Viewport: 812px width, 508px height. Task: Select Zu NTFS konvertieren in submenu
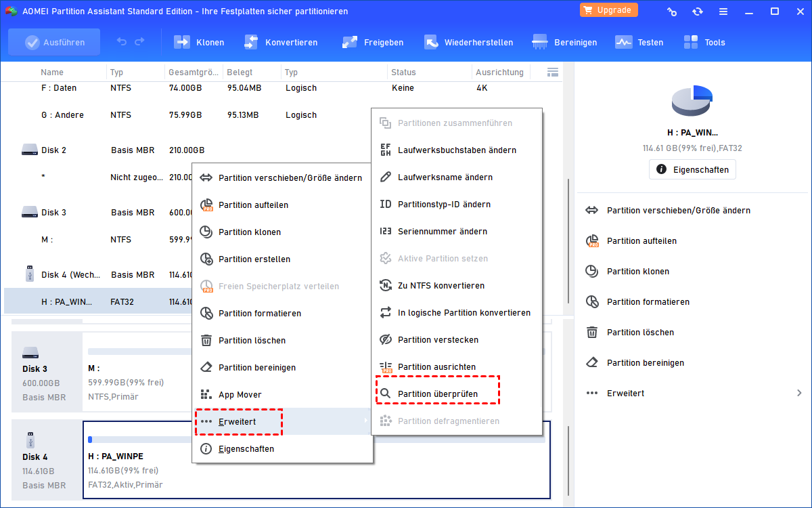457,286
